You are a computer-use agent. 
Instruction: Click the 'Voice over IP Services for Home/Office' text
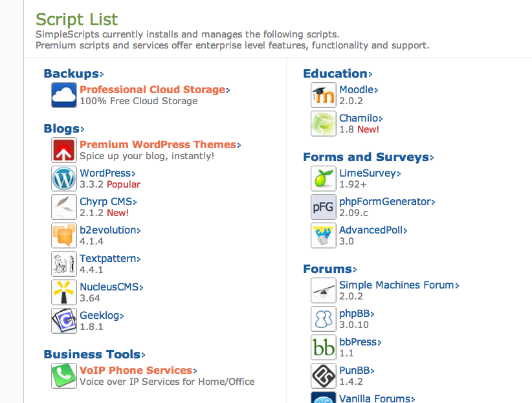coord(167,382)
